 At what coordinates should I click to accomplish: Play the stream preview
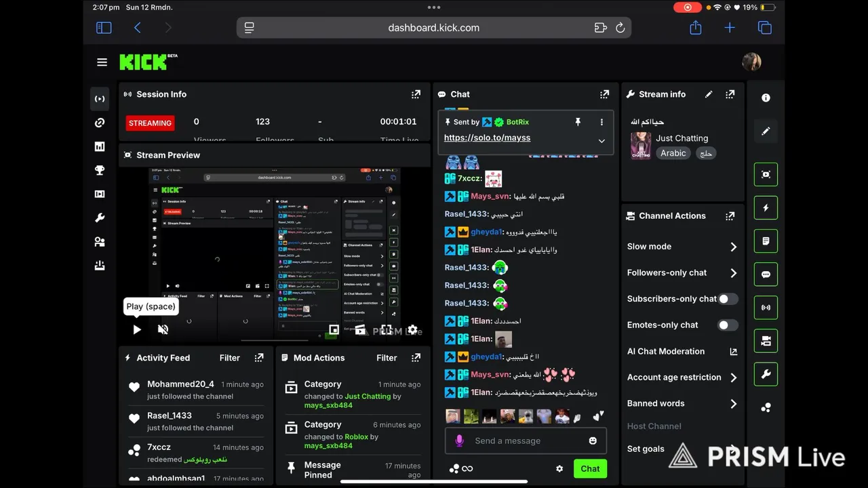[137, 329]
